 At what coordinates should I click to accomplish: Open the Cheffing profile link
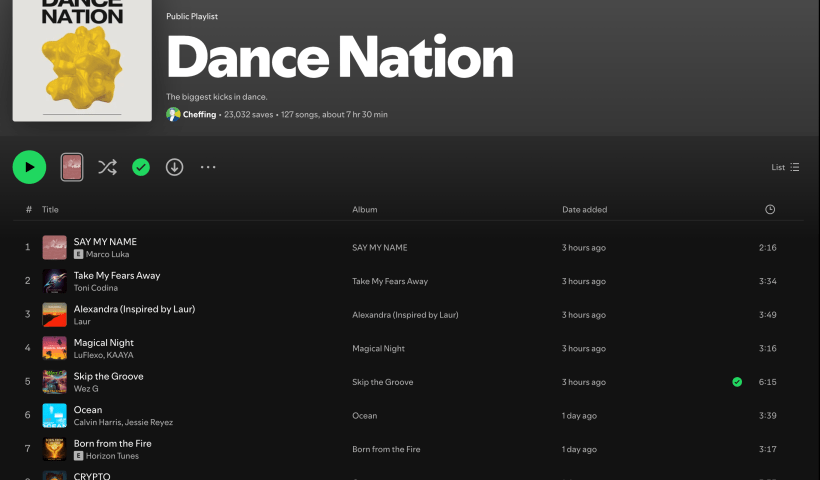(198, 115)
